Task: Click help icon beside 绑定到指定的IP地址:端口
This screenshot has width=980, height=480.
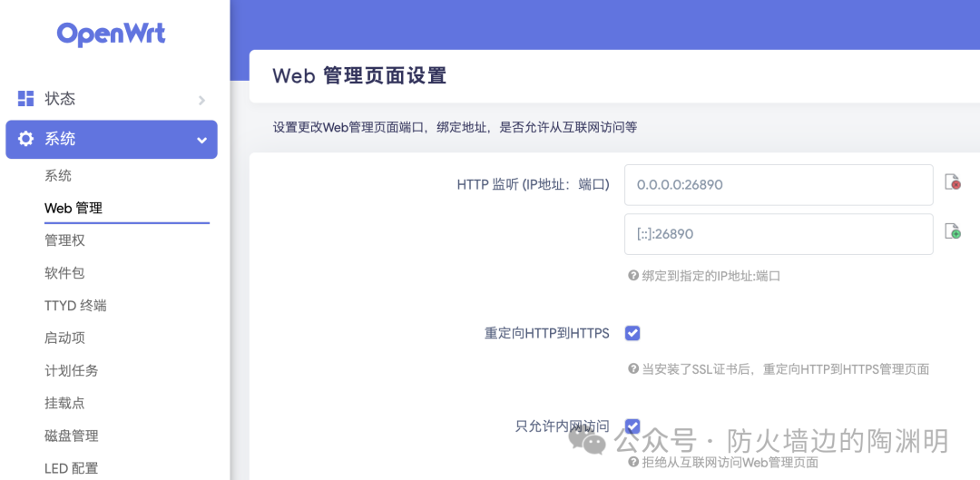Action: [x=633, y=276]
